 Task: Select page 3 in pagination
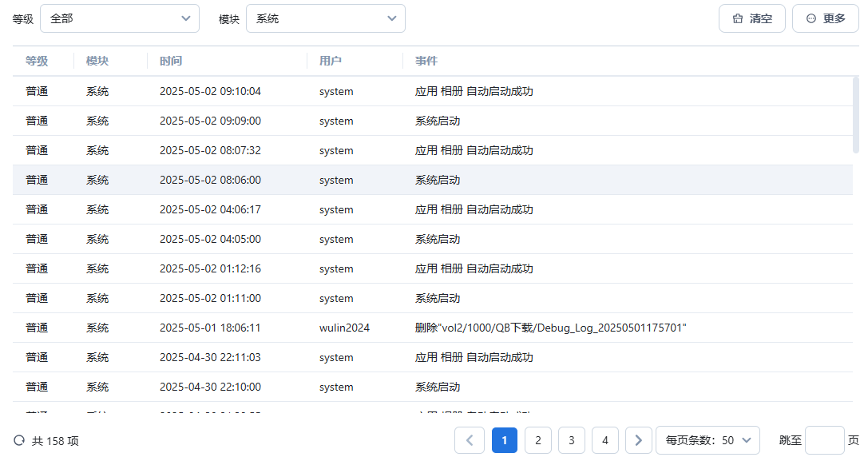[x=571, y=440]
